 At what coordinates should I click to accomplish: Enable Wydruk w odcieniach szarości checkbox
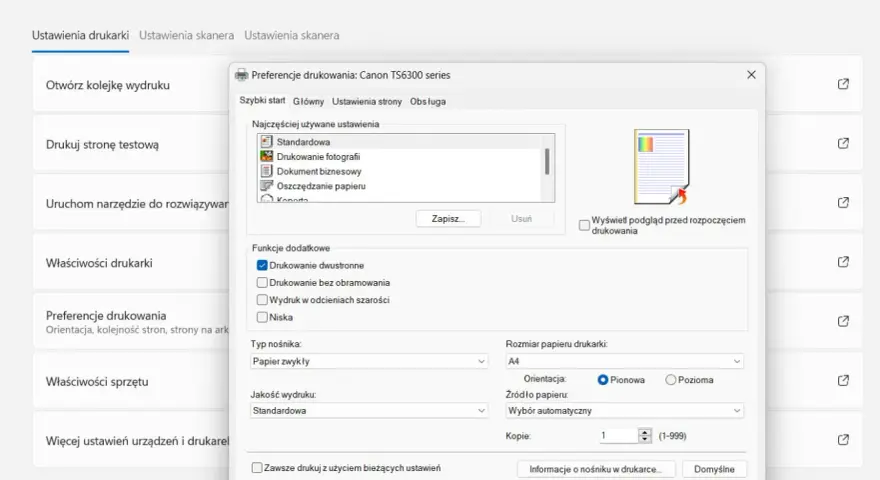point(262,300)
